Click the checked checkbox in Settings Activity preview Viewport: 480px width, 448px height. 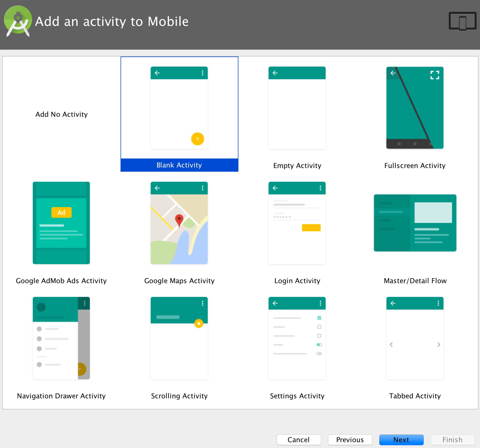pyautogui.click(x=319, y=318)
